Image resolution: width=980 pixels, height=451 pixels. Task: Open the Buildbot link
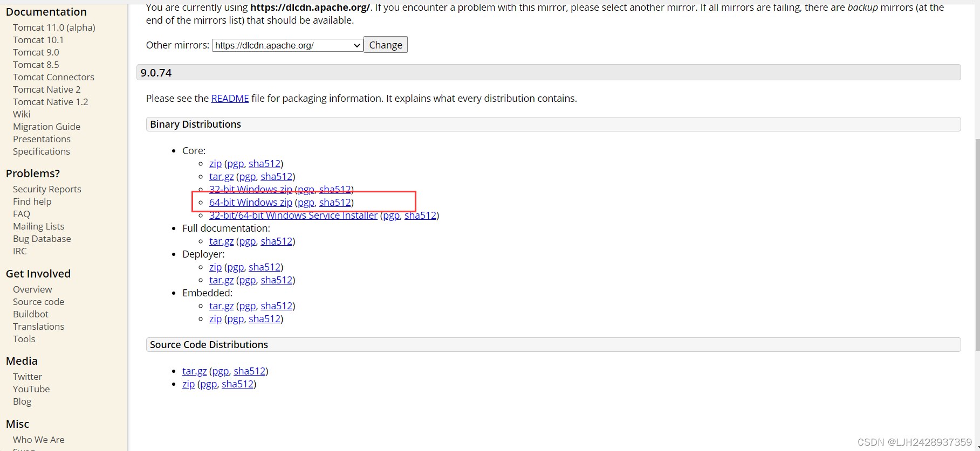(x=31, y=314)
